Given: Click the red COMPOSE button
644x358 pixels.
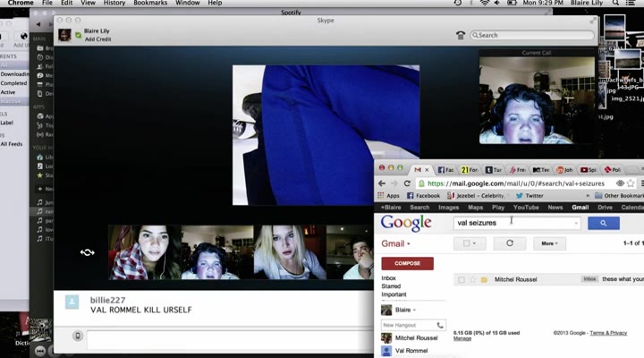Looking at the screenshot, I should pyautogui.click(x=407, y=263).
